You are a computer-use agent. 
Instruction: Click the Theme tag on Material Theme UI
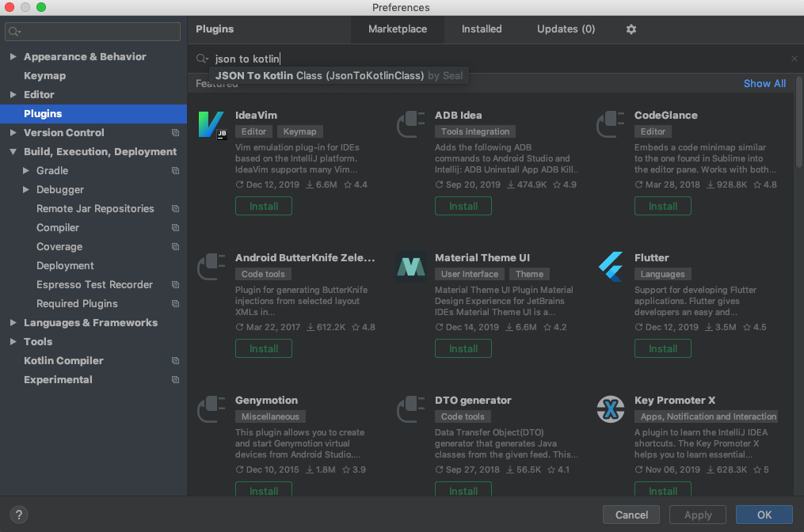pos(529,274)
